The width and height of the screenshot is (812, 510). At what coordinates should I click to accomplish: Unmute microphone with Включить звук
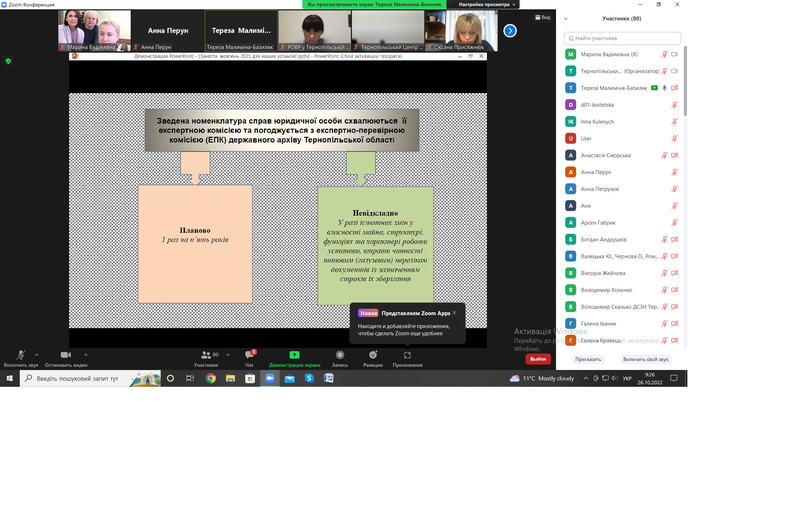(x=21, y=355)
